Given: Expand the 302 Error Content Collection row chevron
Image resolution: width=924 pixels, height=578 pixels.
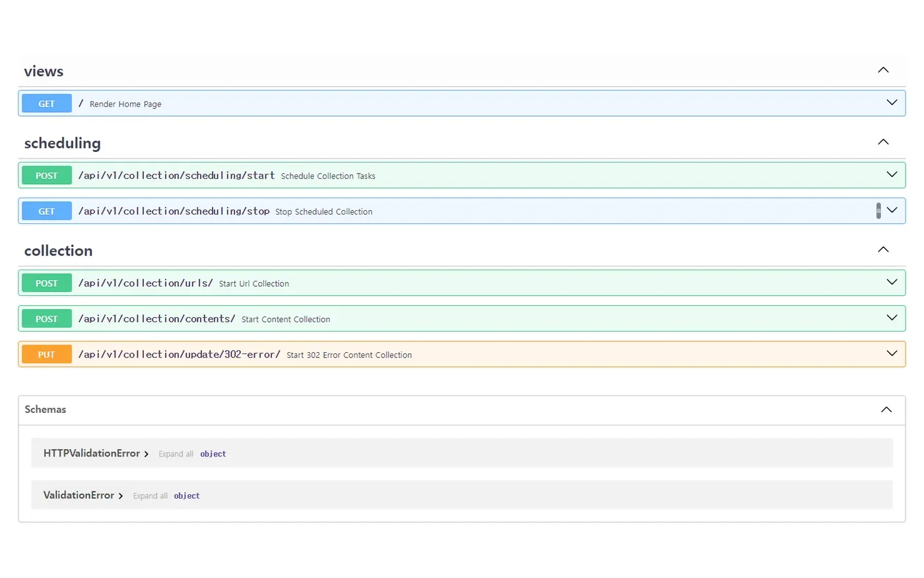Looking at the screenshot, I should [x=892, y=353].
